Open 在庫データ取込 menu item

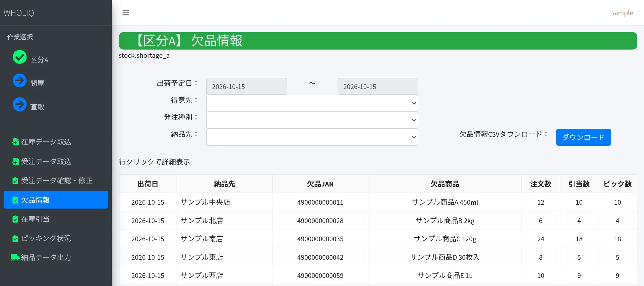coord(56,142)
